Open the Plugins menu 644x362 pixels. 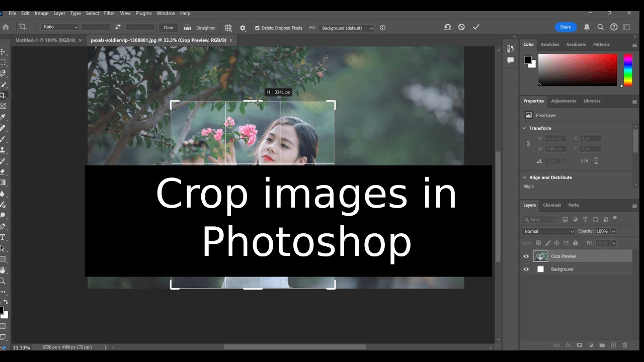pyautogui.click(x=144, y=13)
